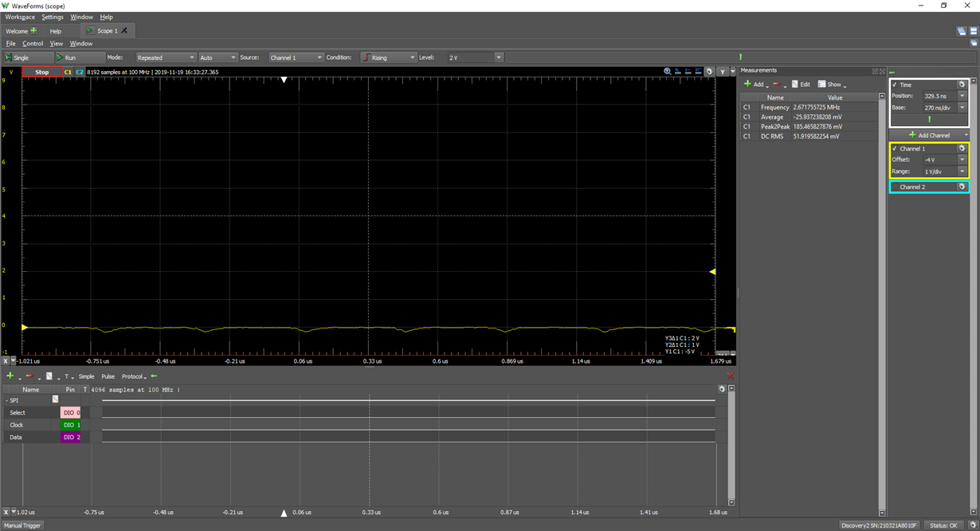The height and width of the screenshot is (531, 980).
Task: Click the Stop status button
Action: (41, 72)
